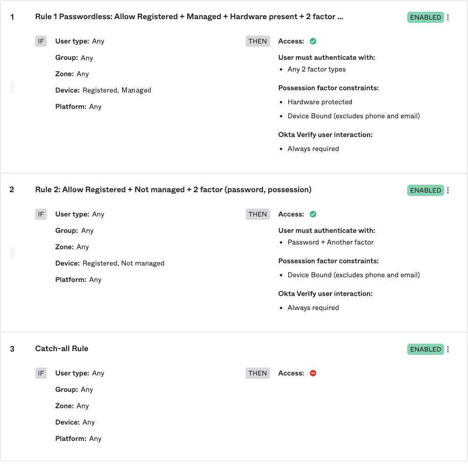
Task: Click green access-allowed checkmark in Rule 1
Action: tap(313, 41)
